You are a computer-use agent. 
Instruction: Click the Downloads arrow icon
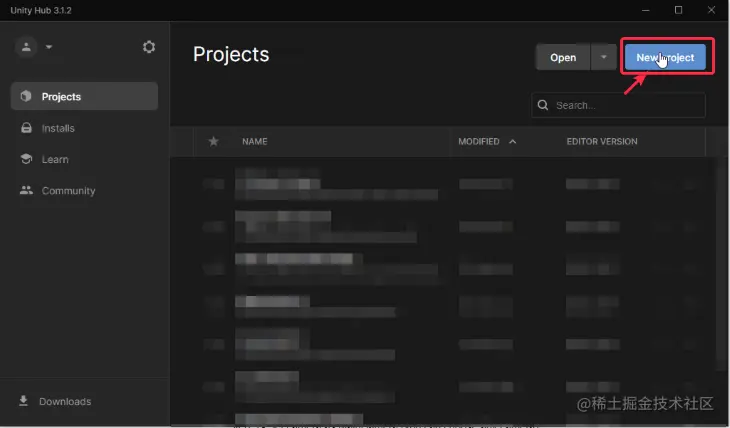[x=23, y=401]
